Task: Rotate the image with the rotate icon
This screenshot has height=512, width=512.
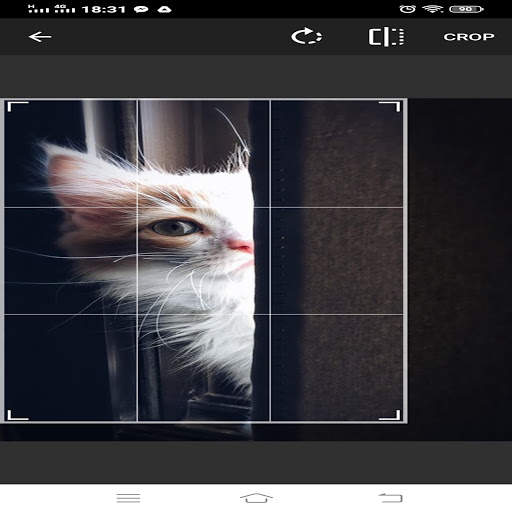Action: pos(306,36)
